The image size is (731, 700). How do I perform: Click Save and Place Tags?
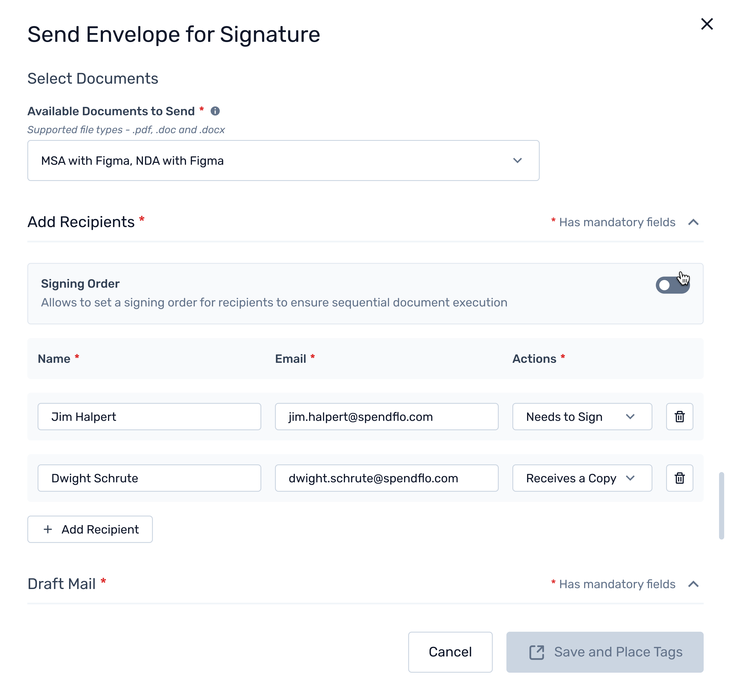[605, 652]
